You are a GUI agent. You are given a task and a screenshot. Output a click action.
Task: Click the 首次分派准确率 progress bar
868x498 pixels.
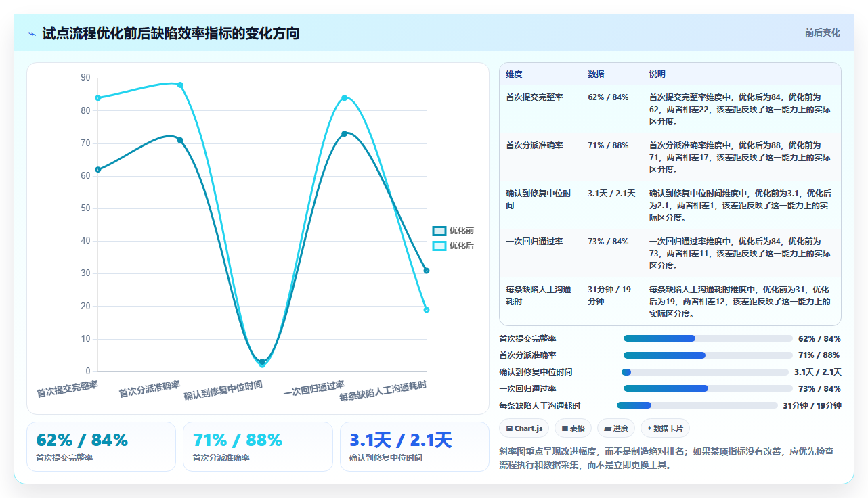point(708,355)
